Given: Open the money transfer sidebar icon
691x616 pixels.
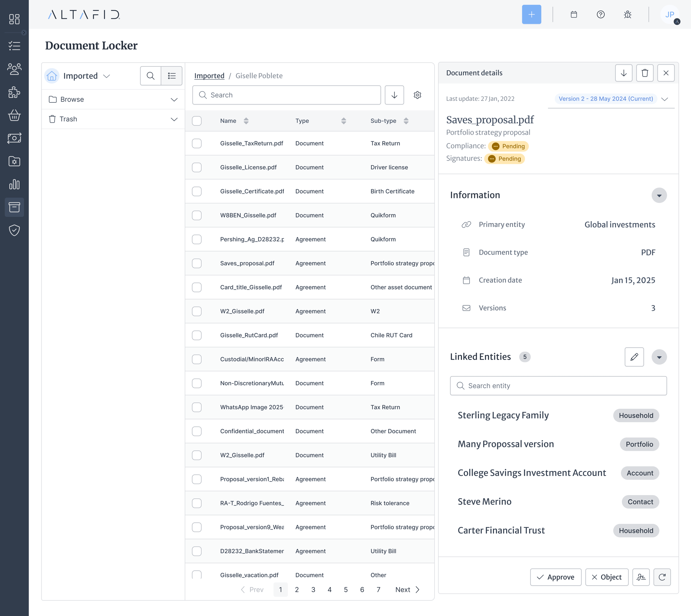Looking at the screenshot, I should click(x=14, y=138).
